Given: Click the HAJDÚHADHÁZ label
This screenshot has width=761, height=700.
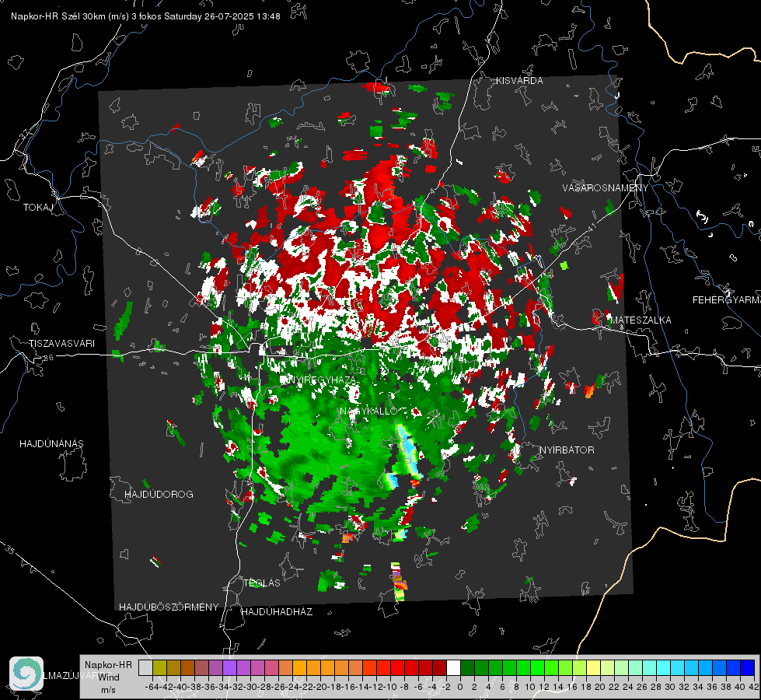Looking at the screenshot, I should pyautogui.click(x=277, y=611).
